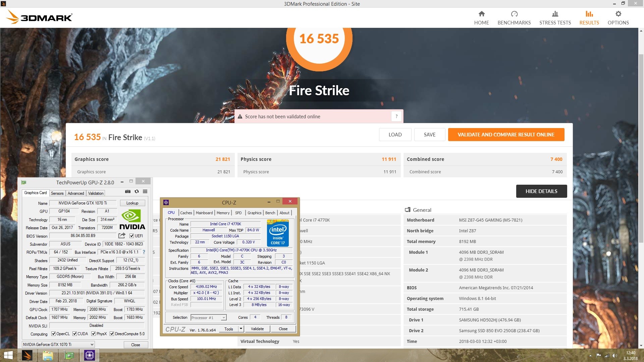Open network signal icon in tray

(x=606, y=356)
